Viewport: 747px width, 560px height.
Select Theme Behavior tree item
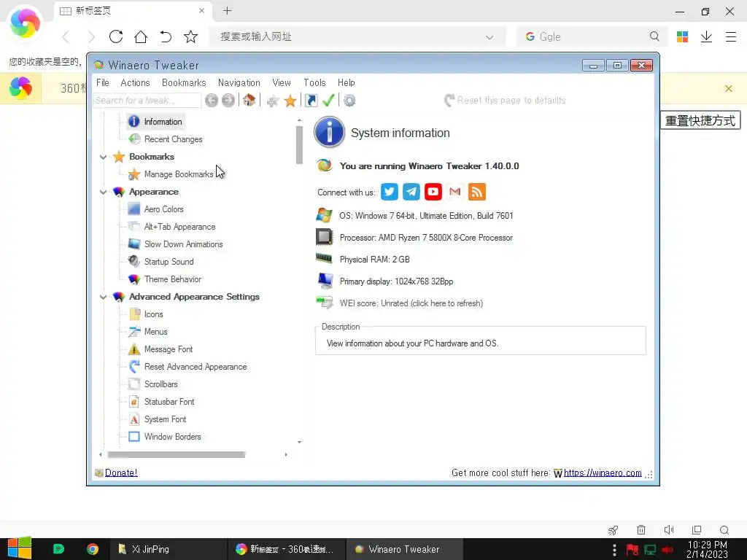tap(172, 279)
